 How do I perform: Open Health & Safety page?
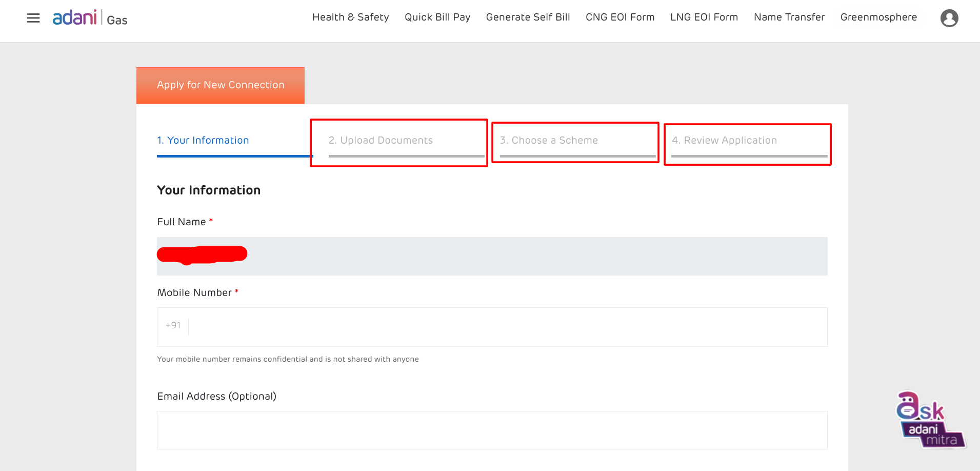(x=350, y=17)
